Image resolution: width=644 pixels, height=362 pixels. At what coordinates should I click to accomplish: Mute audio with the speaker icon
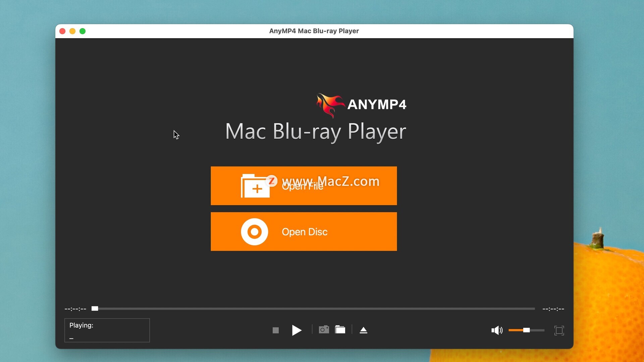(497, 330)
